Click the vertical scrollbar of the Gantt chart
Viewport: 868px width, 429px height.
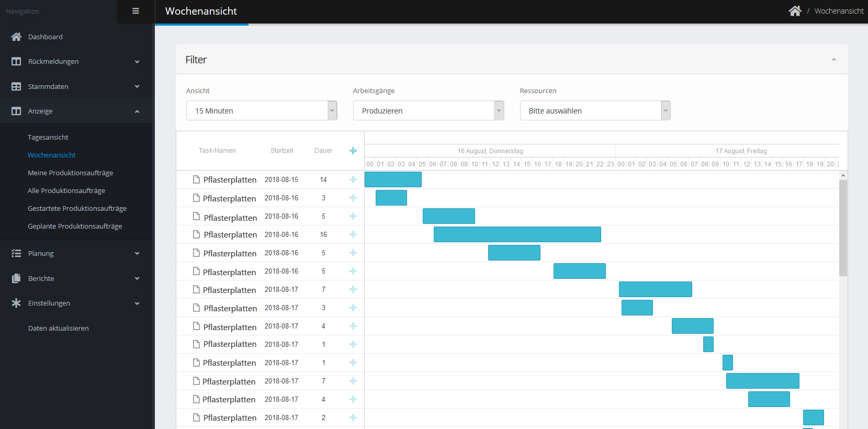[x=843, y=228]
